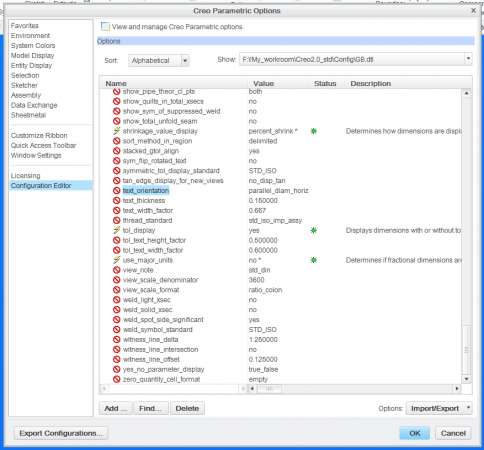Click the lightning icon next to tol_display
This screenshot has width=484, height=450.
click(116, 230)
